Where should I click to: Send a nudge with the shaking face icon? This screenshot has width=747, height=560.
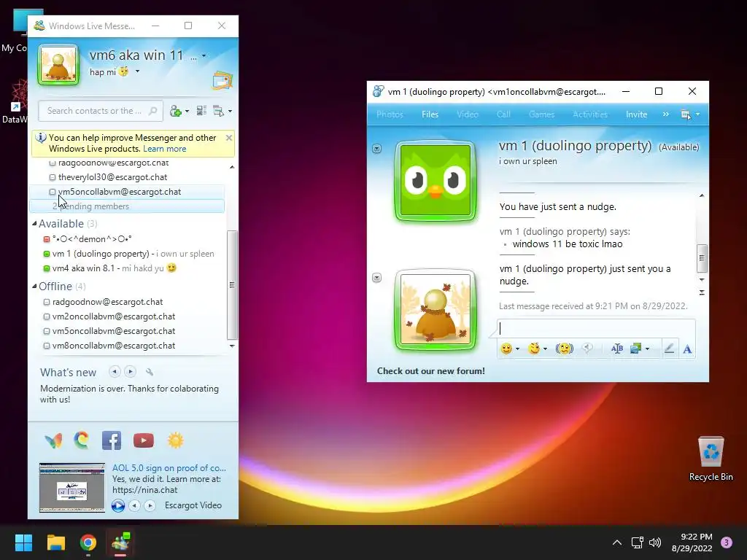tap(565, 349)
